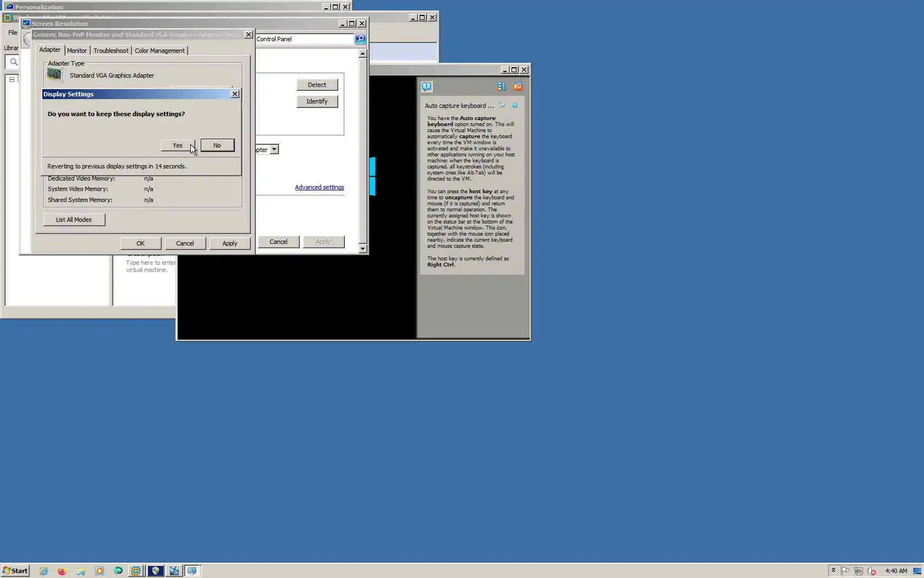The width and height of the screenshot is (924, 578).
Task: Click Cancel in adapter properties dialog
Action: tap(185, 243)
